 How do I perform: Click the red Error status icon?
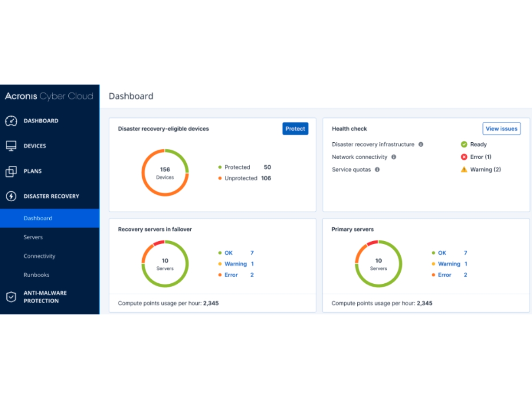click(464, 157)
